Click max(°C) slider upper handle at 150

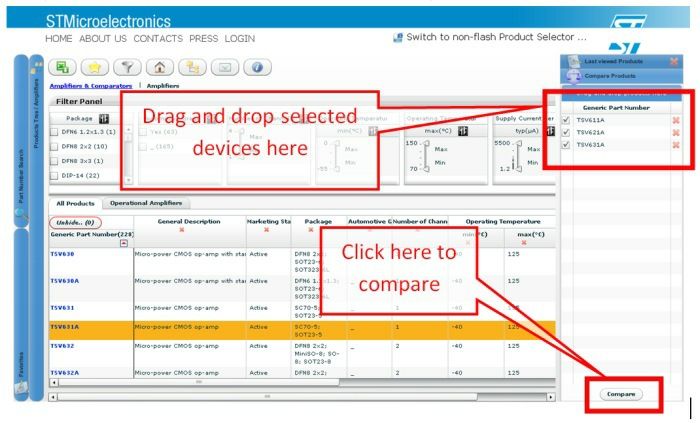[x=426, y=144]
